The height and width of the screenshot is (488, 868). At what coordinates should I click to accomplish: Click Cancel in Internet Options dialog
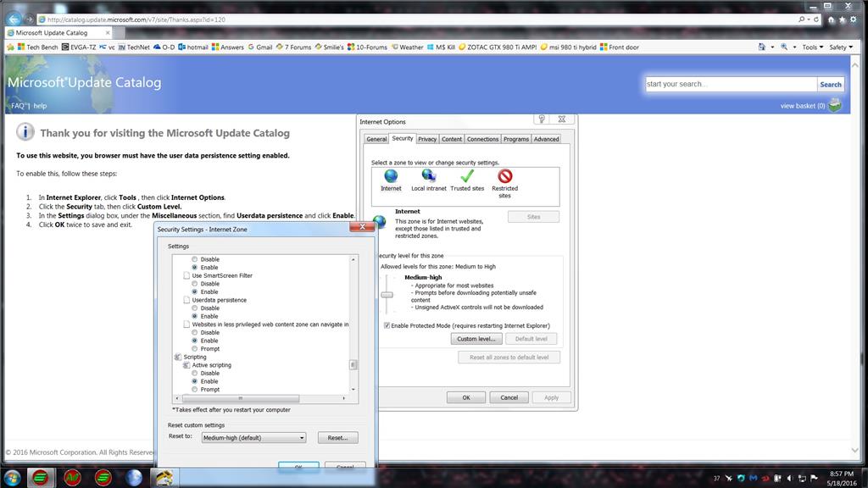[509, 397]
